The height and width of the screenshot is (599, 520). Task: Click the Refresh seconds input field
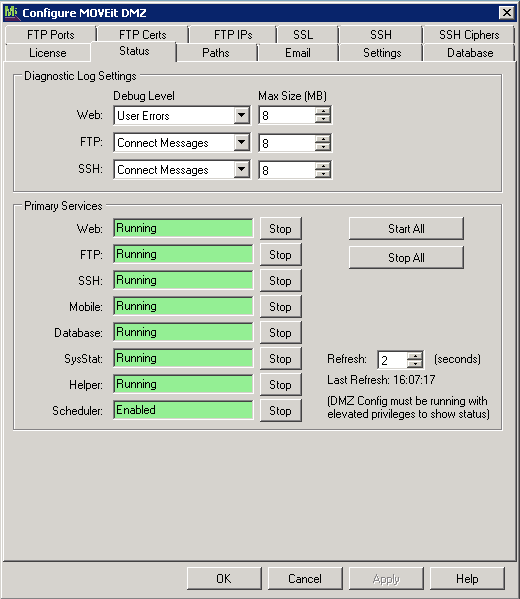393,360
